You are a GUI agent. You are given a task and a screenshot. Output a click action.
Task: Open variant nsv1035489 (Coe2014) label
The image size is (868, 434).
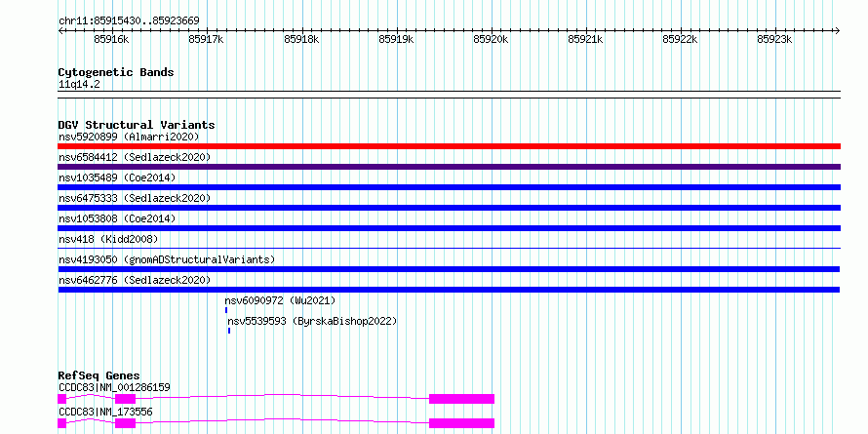pyautogui.click(x=117, y=178)
